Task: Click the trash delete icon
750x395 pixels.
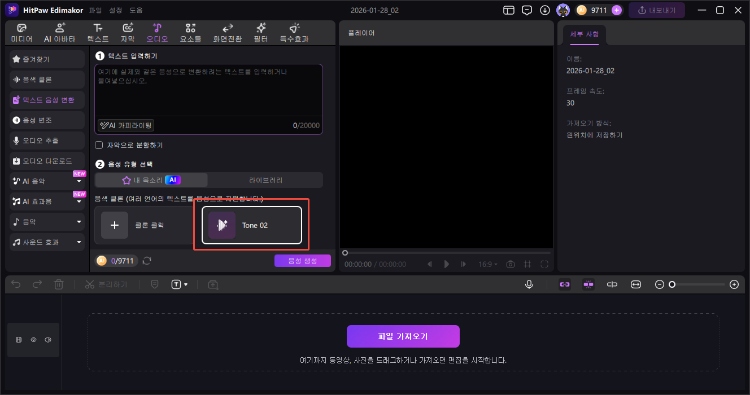Action: [x=59, y=285]
